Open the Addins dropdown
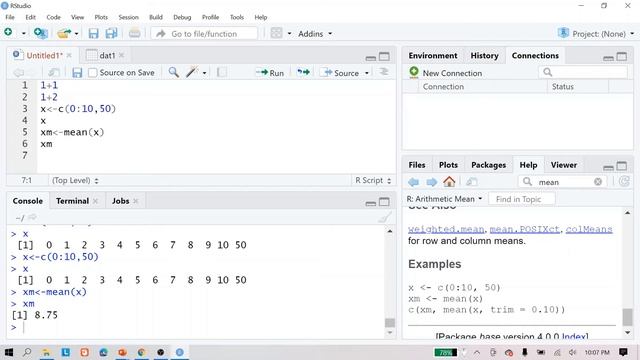 click(315, 33)
